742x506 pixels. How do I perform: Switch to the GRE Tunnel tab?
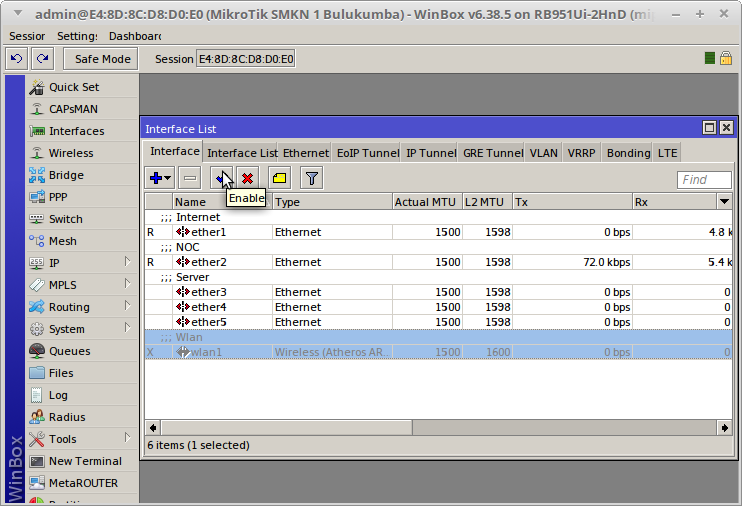pyautogui.click(x=493, y=153)
